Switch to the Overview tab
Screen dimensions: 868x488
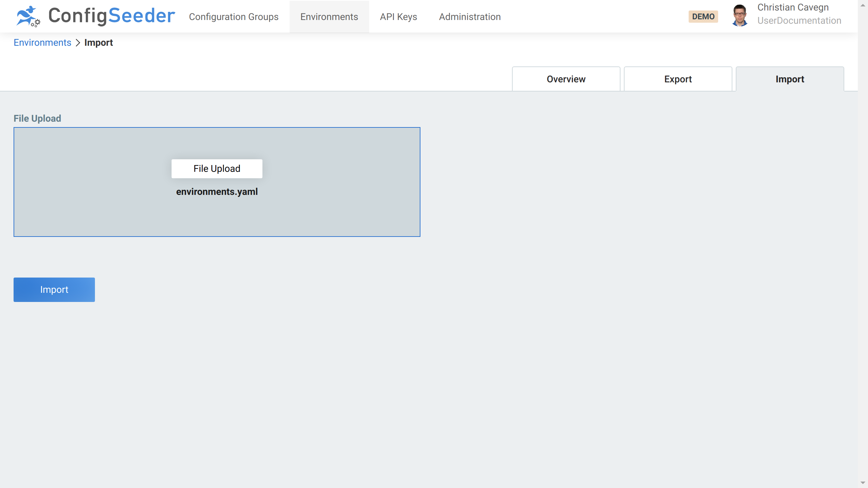[566, 79]
